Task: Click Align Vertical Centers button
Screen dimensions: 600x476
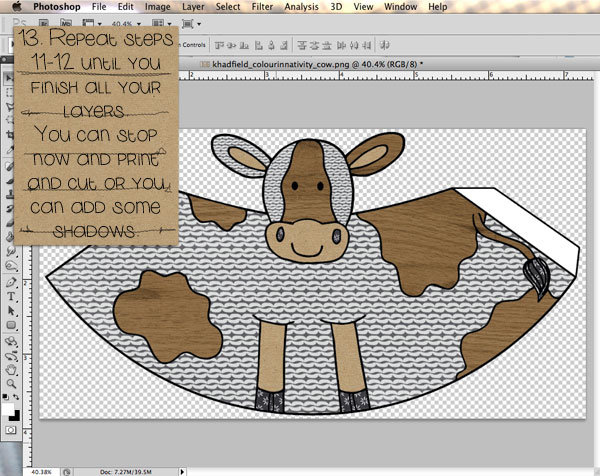Action: pyautogui.click(x=232, y=46)
